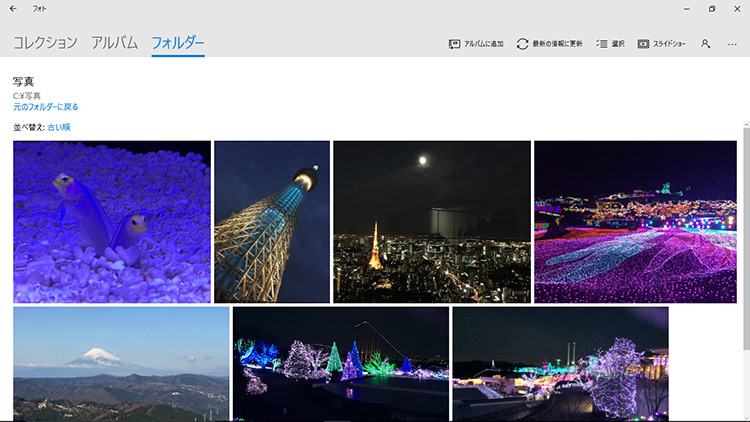Open the Tokyo Skytree night photo

[x=271, y=221]
